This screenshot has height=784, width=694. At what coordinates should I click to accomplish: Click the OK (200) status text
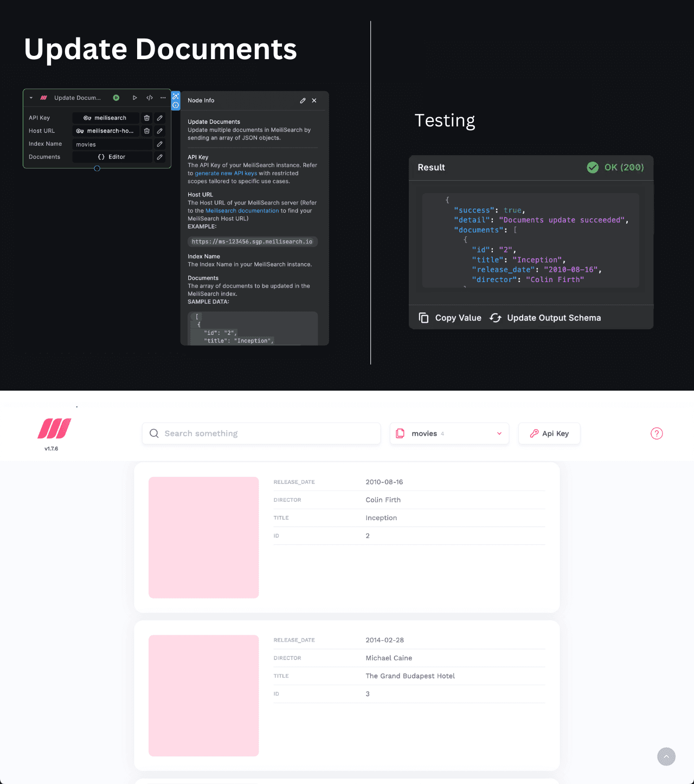pos(624,167)
